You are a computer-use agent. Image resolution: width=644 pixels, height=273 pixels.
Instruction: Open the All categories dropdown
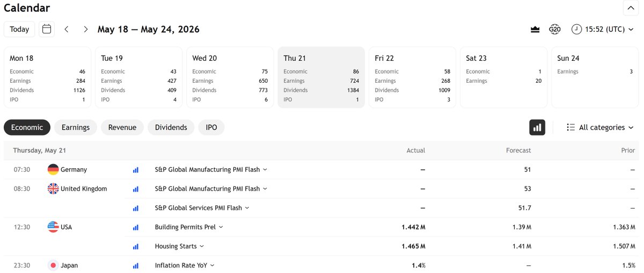point(600,127)
